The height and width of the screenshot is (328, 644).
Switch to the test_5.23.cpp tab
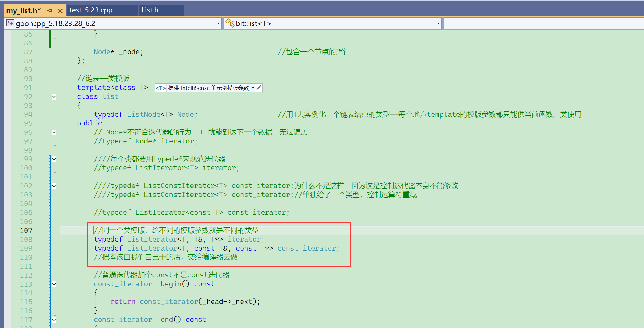[x=91, y=10]
